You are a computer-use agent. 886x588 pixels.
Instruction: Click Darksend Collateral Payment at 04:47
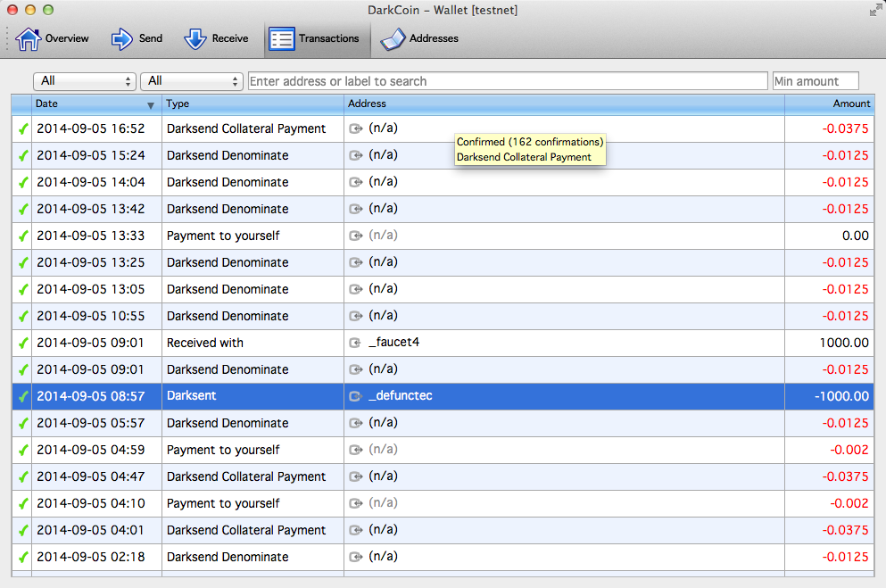[x=246, y=477]
